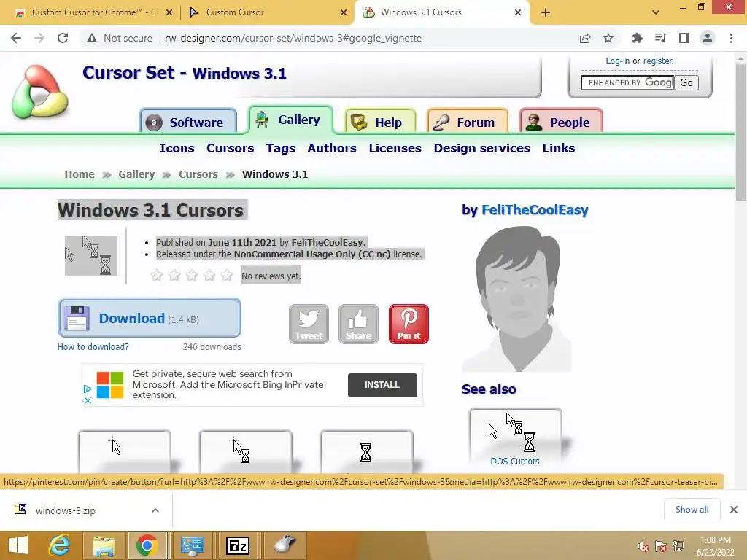Screen dimensions: 747x560
Task: Open the Chrome extensions puzzle icon
Action: click(x=637, y=38)
